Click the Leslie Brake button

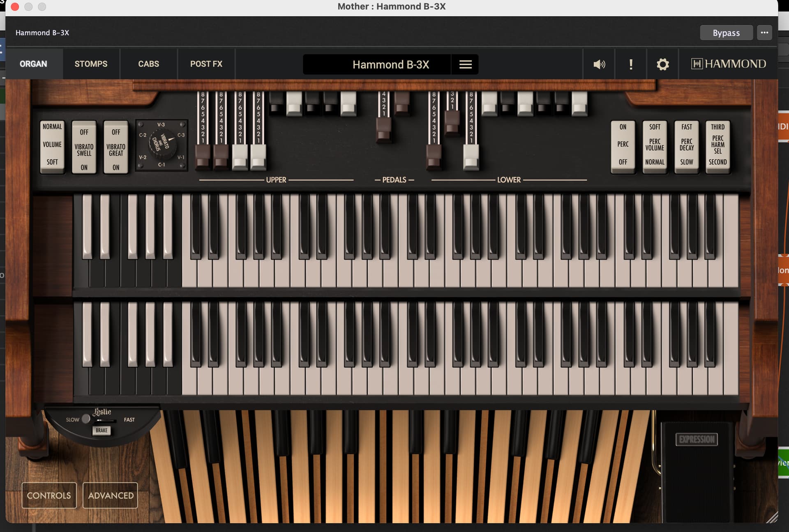(x=102, y=431)
